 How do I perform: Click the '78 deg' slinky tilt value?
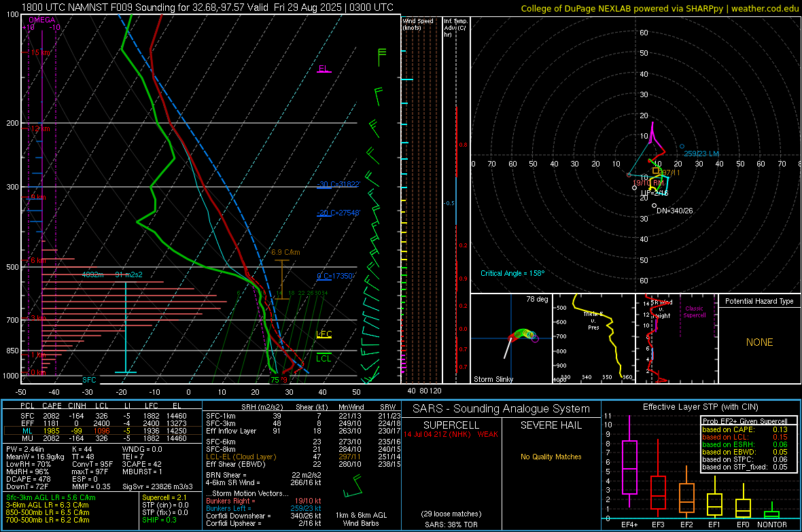[x=537, y=299]
